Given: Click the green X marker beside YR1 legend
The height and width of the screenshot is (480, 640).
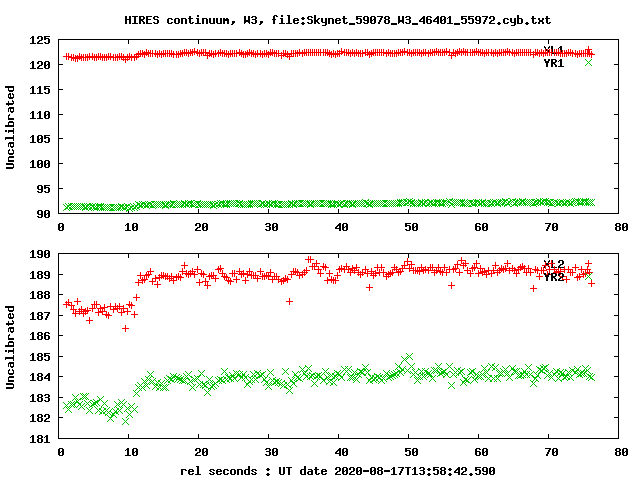Looking at the screenshot, I should (x=588, y=62).
